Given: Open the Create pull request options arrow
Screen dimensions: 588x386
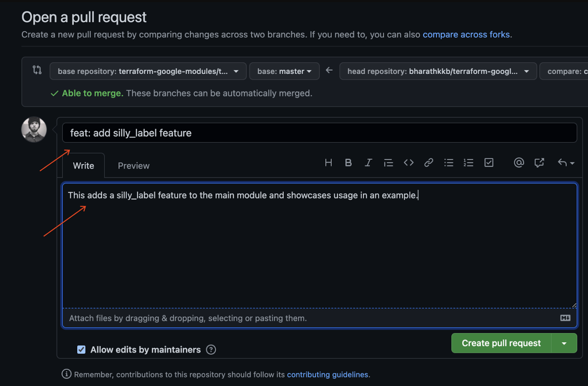Looking at the screenshot, I should tap(564, 343).
